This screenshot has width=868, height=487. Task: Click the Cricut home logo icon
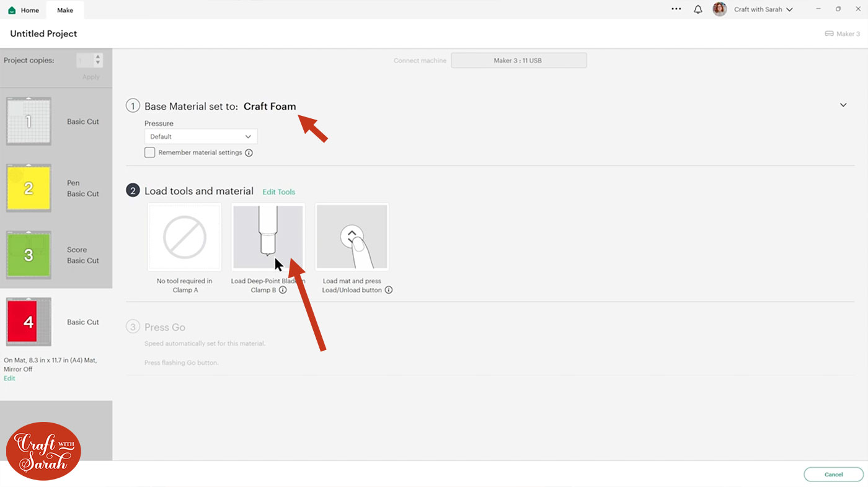(x=12, y=10)
